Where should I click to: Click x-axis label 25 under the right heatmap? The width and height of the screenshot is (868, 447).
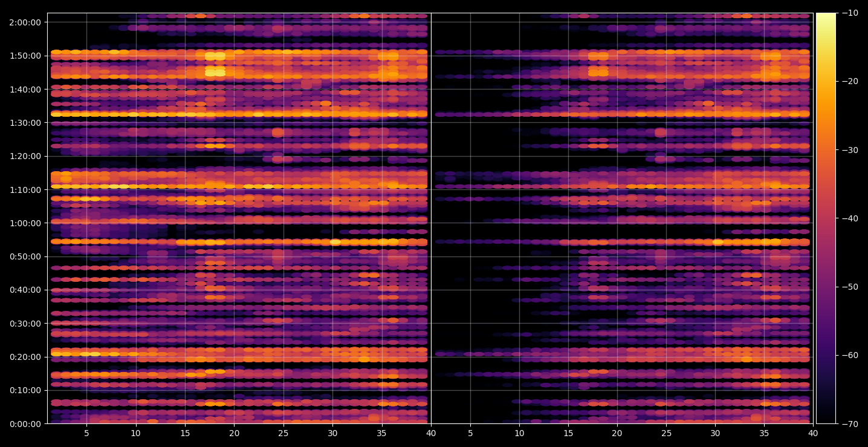coord(666,433)
